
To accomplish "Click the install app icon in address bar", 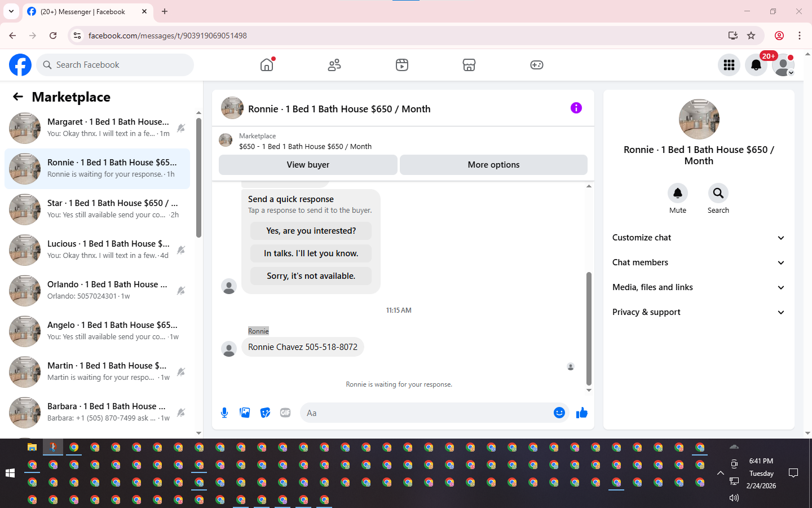I will (733, 36).
